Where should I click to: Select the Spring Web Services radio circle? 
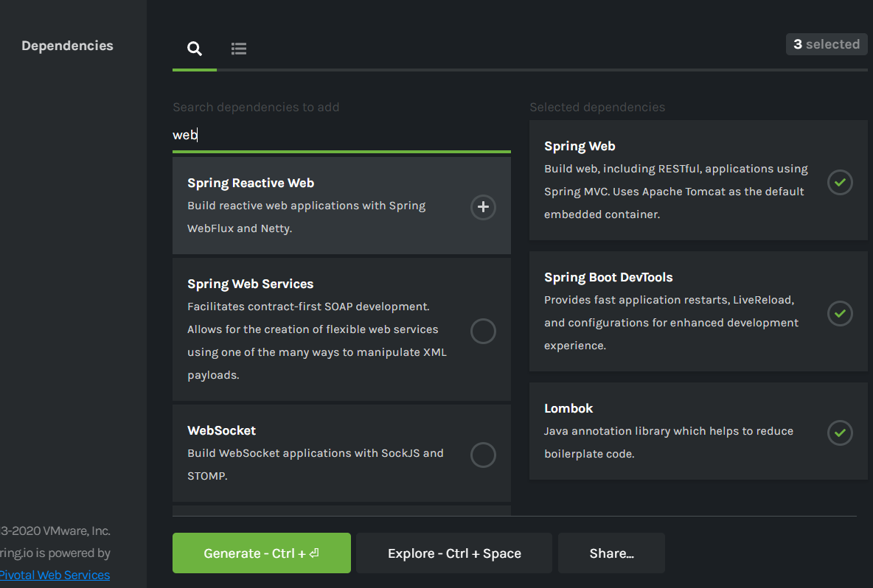click(x=483, y=331)
